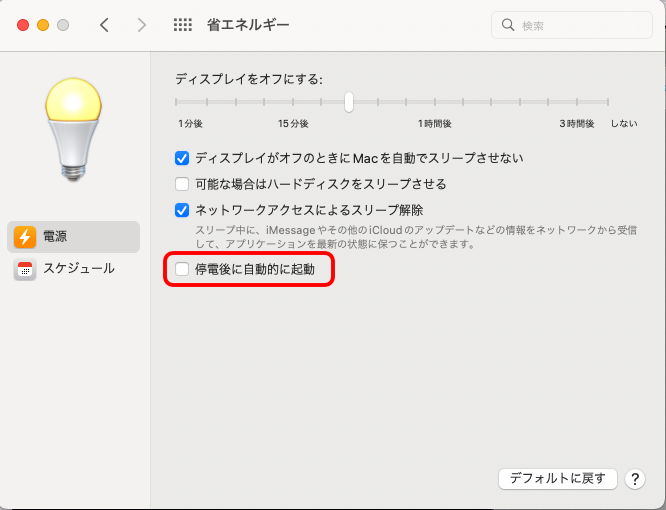Click the display-off slider handle

tap(349, 102)
